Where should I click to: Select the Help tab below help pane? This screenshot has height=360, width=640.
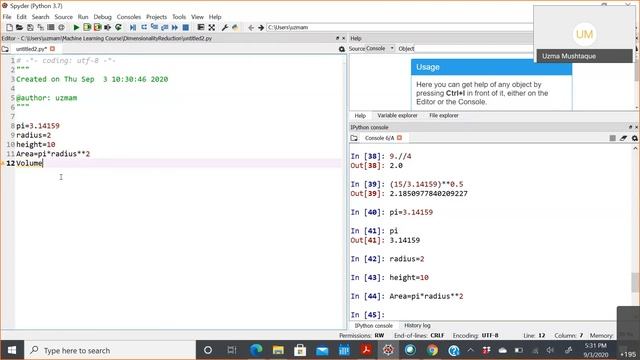(360, 116)
